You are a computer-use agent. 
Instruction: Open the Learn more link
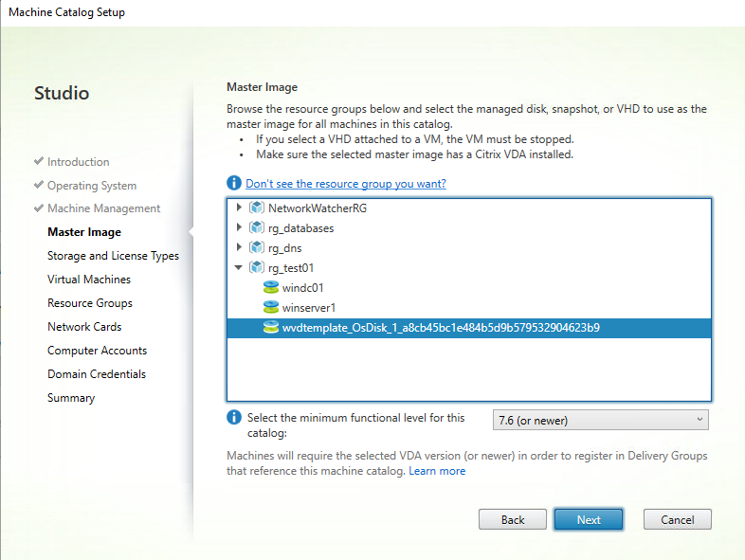point(437,471)
